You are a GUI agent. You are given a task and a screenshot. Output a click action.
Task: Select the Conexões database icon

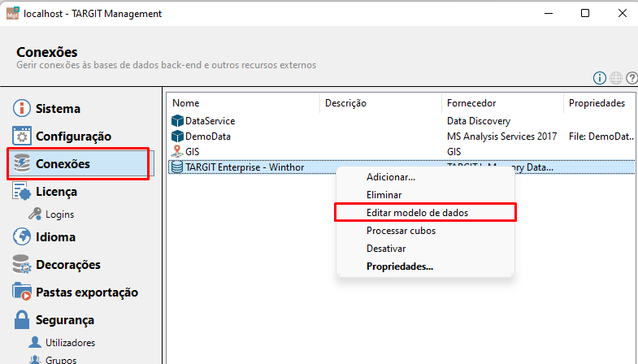22,163
